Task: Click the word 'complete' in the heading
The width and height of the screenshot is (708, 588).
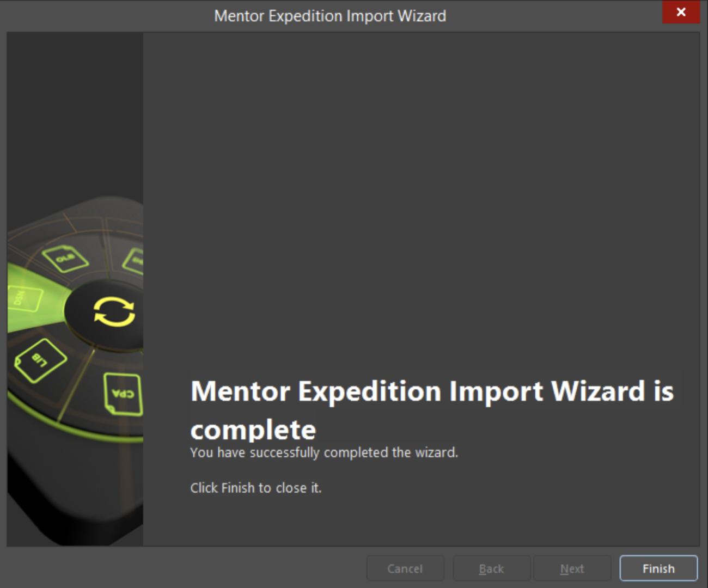Action: [253, 430]
